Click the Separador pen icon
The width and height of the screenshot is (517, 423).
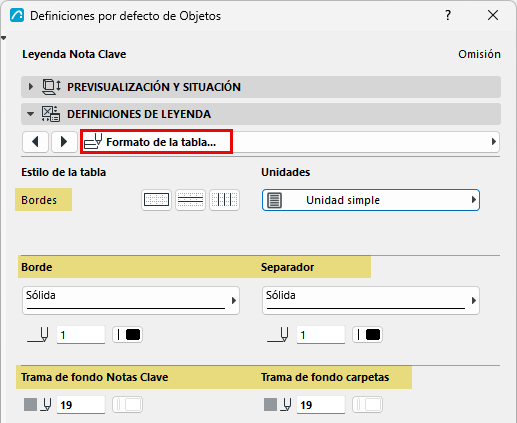pyautogui.click(x=278, y=335)
